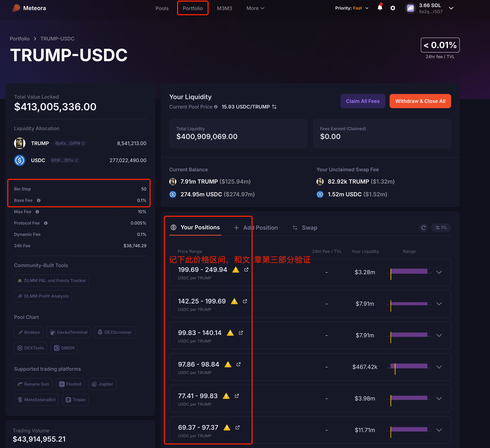
Task: Click the Base Fee info icon
Action: [x=39, y=200]
